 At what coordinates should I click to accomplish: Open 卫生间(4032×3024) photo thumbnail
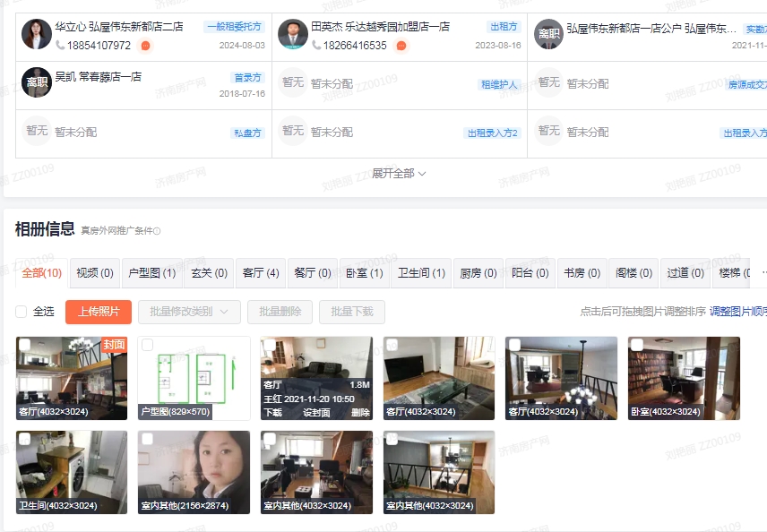[x=72, y=472]
